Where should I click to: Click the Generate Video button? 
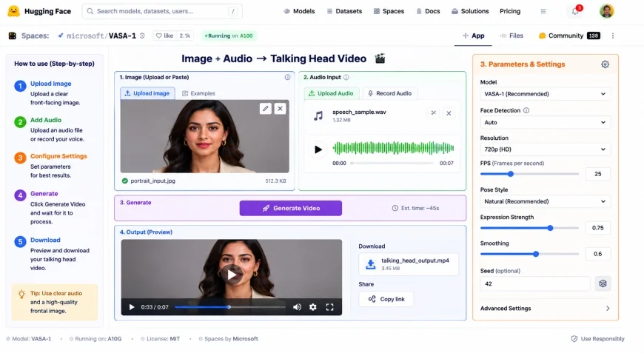(x=291, y=208)
